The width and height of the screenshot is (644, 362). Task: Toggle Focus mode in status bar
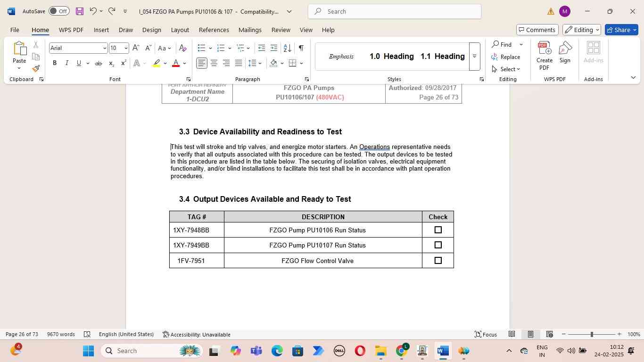(x=486, y=334)
